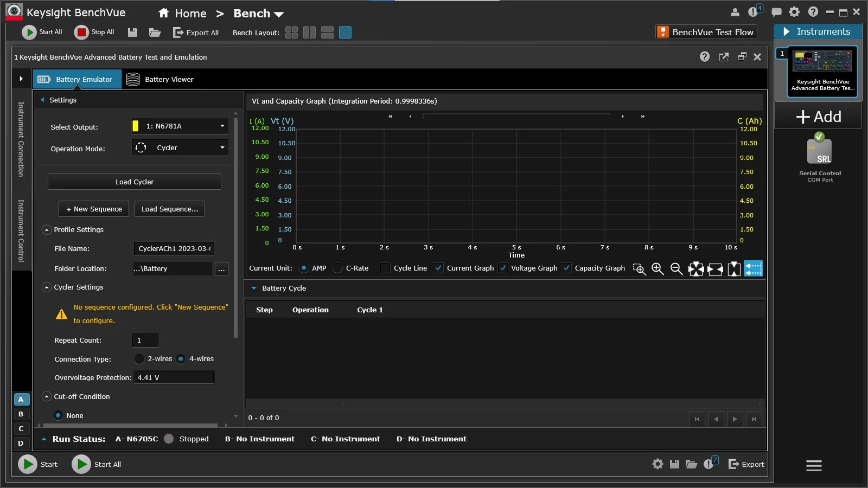Enable the Cycle Line checkbox
868x488 pixels.
(x=385, y=268)
